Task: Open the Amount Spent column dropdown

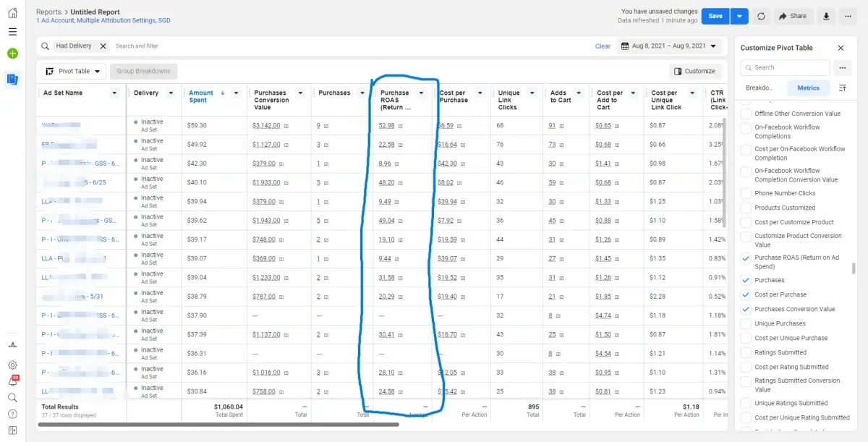Action: (236, 93)
